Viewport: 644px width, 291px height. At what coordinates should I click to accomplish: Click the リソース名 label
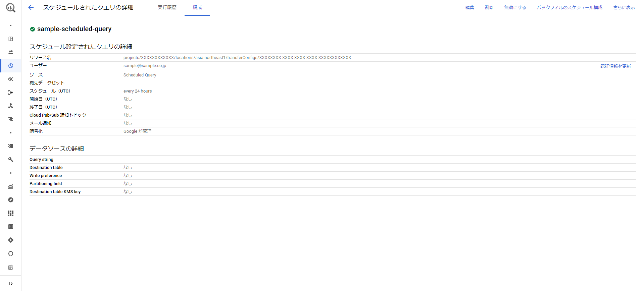coord(40,58)
